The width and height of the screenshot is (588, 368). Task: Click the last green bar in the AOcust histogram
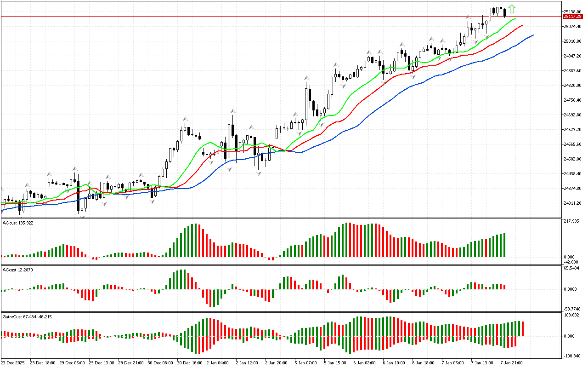[x=504, y=245]
